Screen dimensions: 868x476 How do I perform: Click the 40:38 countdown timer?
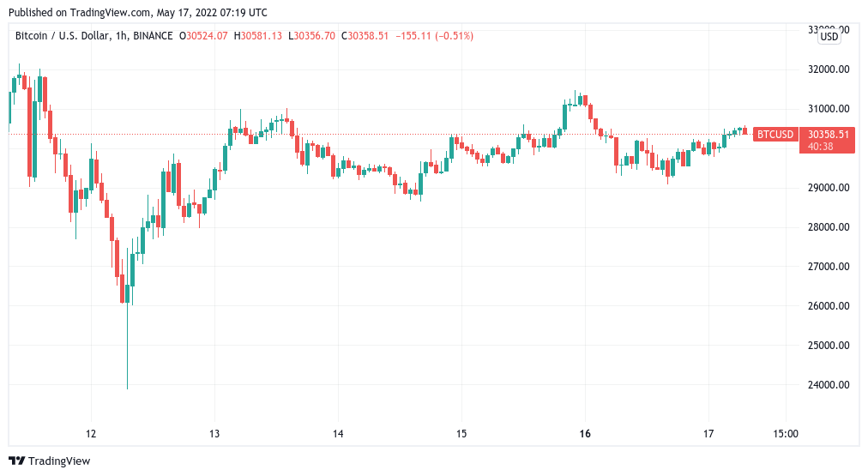821,147
